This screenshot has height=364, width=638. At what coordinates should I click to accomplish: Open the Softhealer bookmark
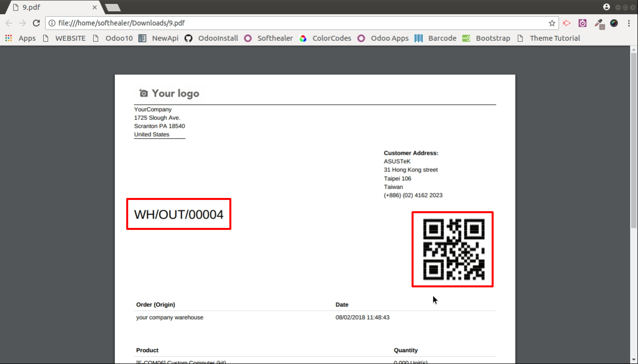click(269, 38)
